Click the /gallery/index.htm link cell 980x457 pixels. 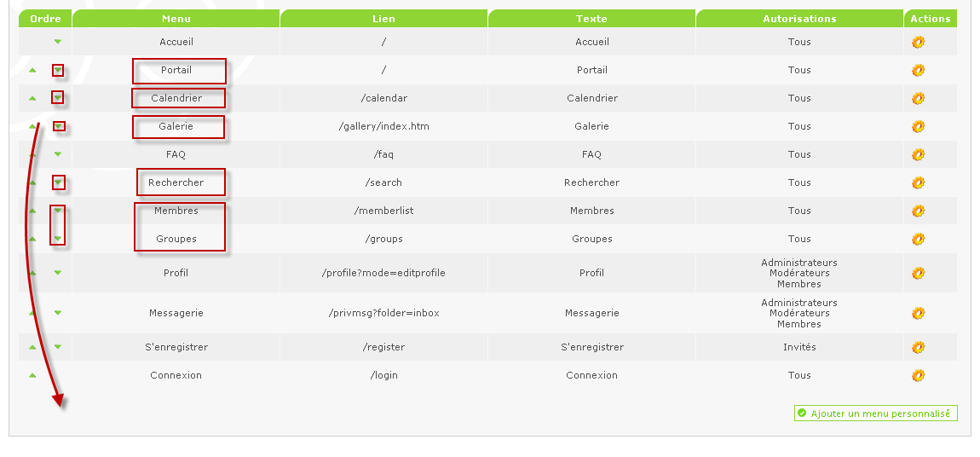(x=383, y=126)
